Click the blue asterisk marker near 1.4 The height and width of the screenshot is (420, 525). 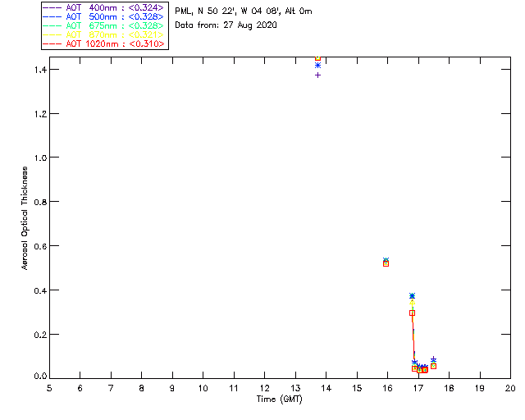317,66
